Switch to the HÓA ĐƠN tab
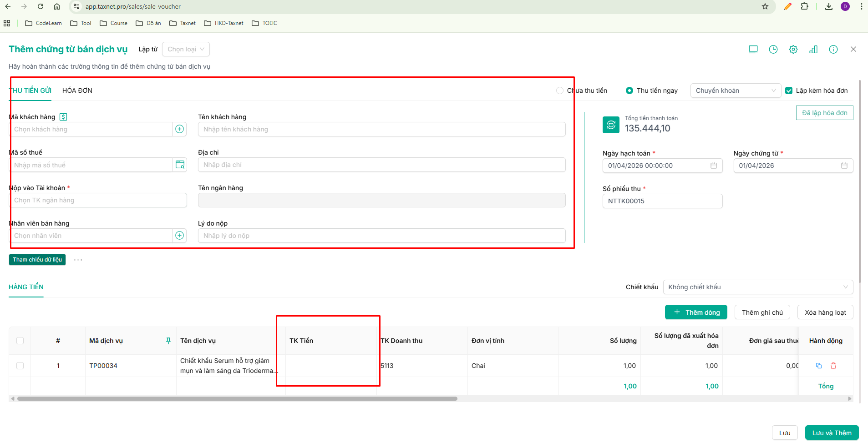The height and width of the screenshot is (443, 868). (77, 91)
